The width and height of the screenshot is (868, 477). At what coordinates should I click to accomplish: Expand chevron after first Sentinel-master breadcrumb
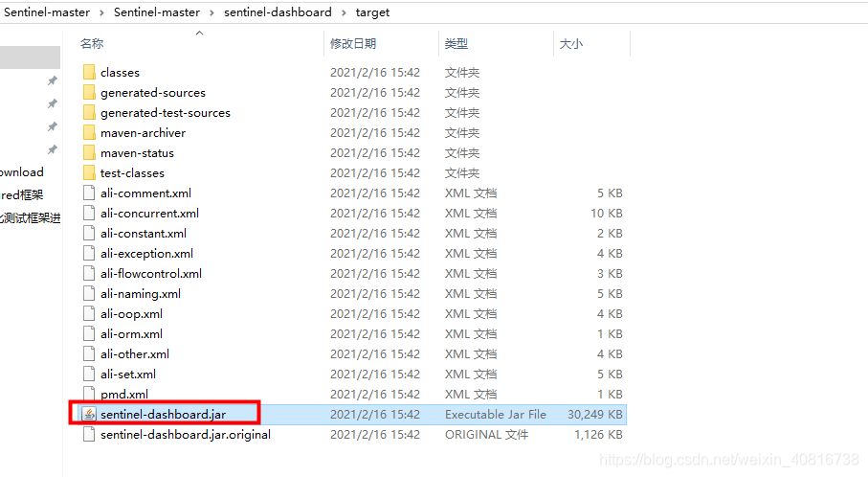click(102, 12)
